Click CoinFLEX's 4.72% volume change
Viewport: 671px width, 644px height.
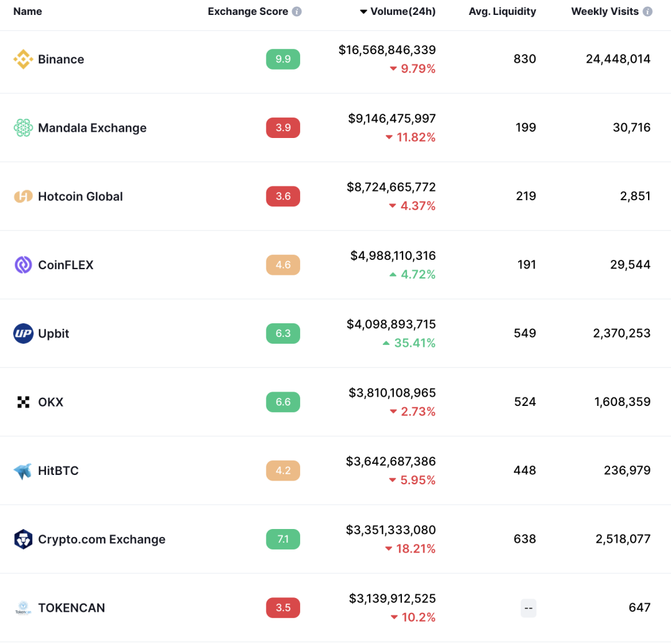[413, 275]
